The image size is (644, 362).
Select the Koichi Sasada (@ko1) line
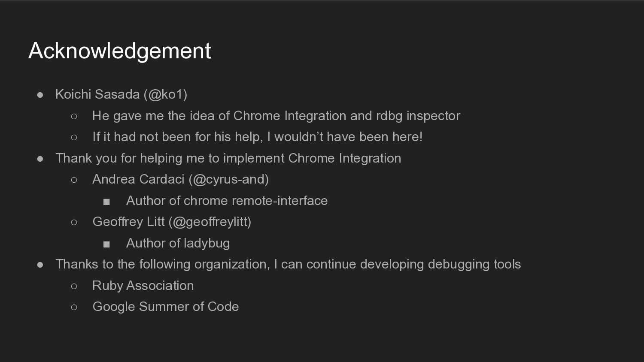(x=122, y=94)
